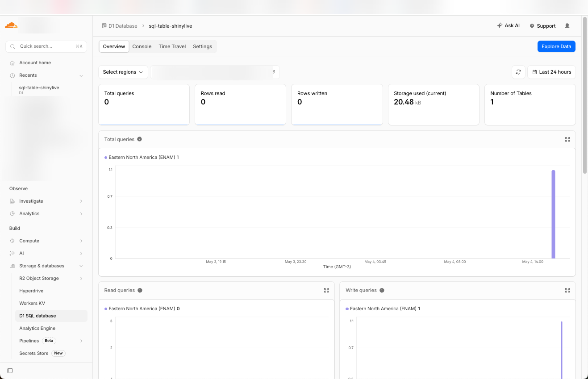Click the Account home house icon
588x379 pixels.
(13, 63)
